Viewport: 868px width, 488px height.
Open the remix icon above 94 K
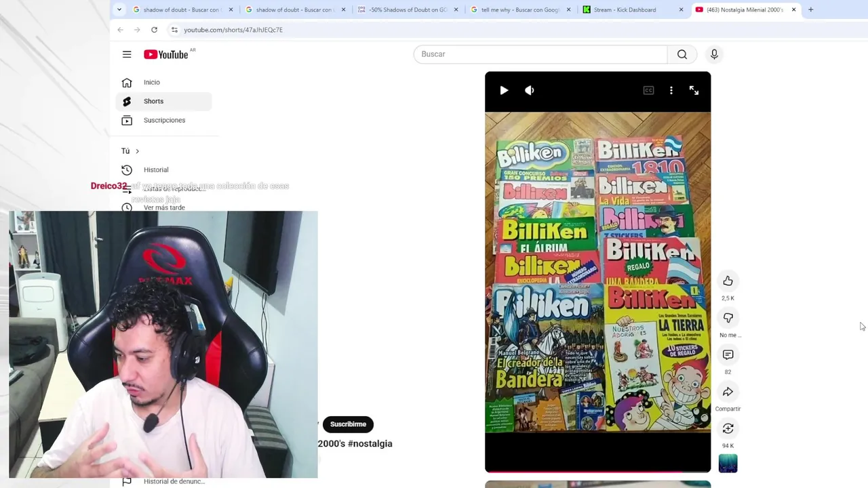click(x=728, y=428)
